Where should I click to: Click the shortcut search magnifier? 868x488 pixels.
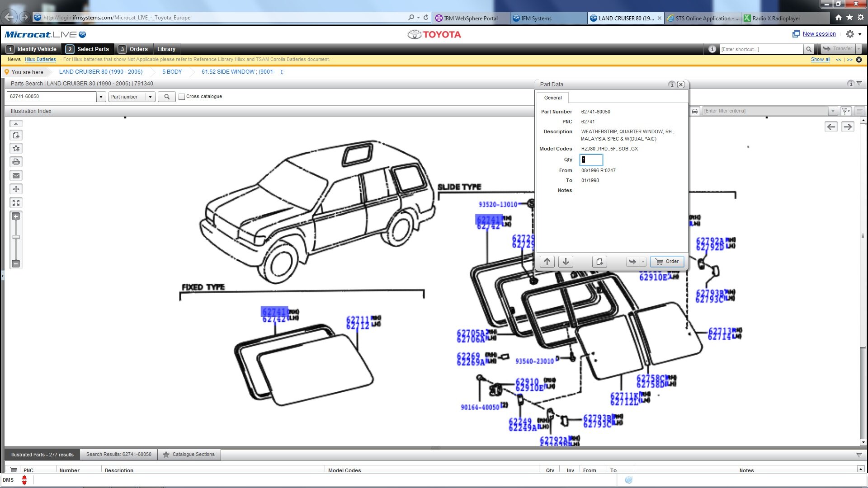point(808,49)
